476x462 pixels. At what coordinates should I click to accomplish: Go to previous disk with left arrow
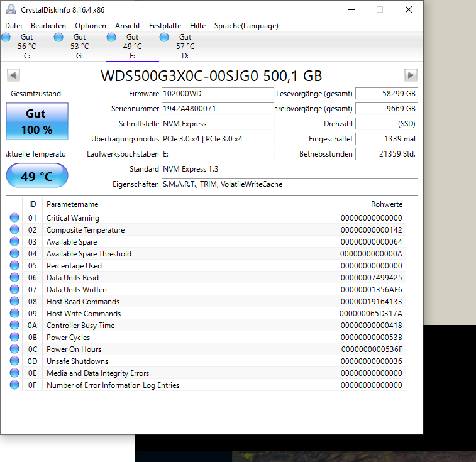click(13, 75)
